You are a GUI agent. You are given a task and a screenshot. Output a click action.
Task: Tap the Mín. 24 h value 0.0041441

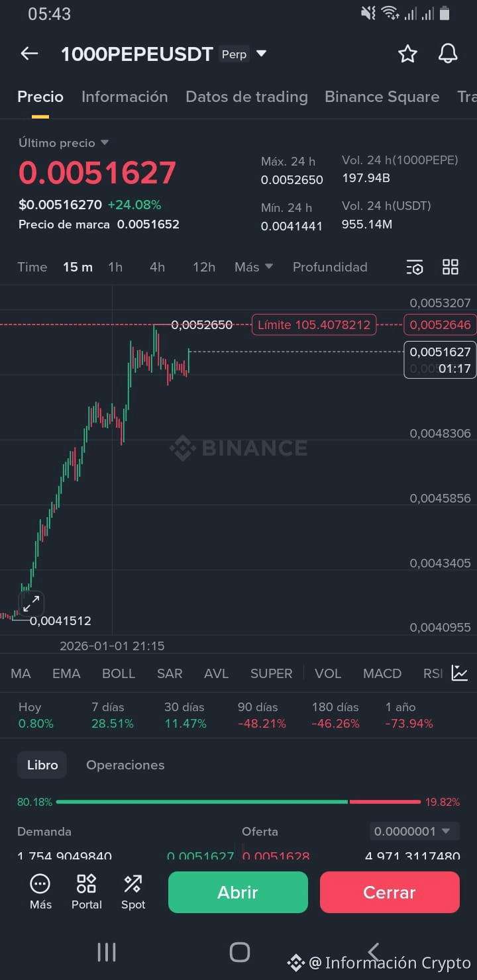(292, 226)
